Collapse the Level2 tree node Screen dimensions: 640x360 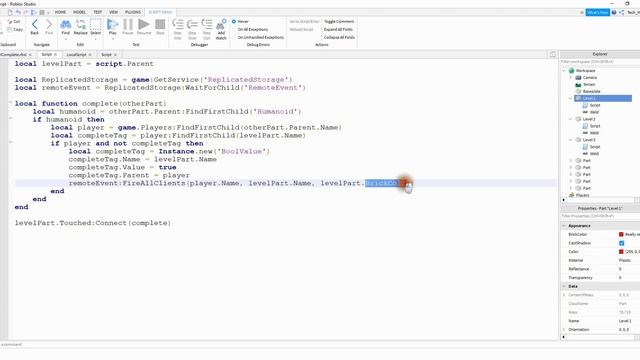click(571, 119)
